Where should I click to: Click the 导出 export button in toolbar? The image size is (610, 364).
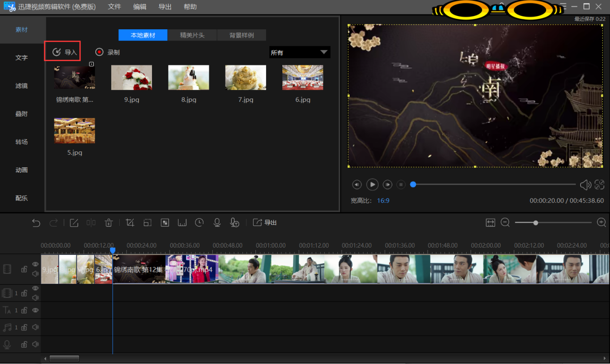265,223
